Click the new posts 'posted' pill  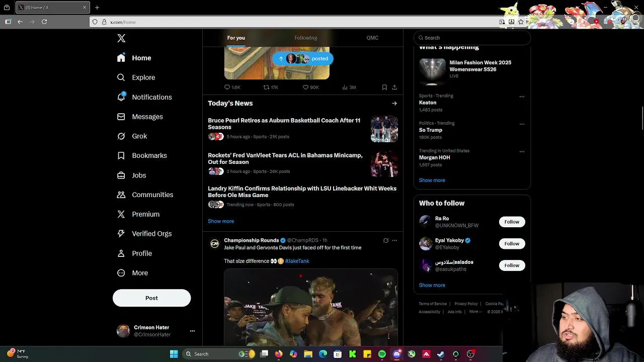303,59
